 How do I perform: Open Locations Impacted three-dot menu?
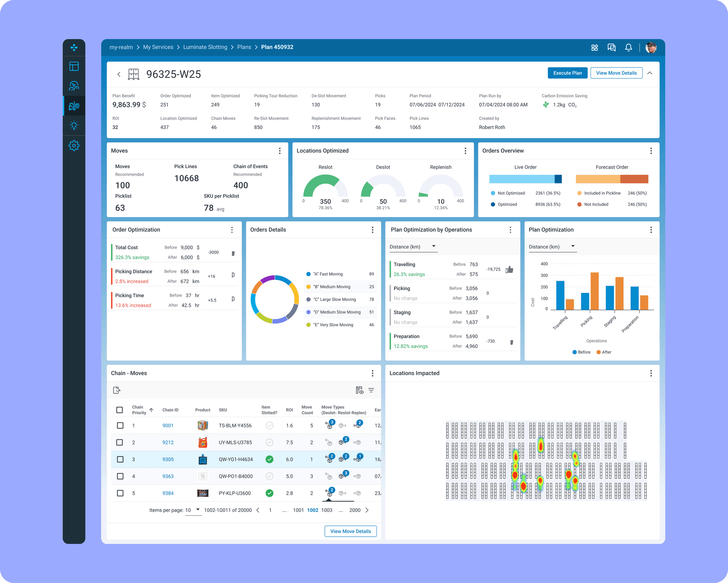coord(651,373)
